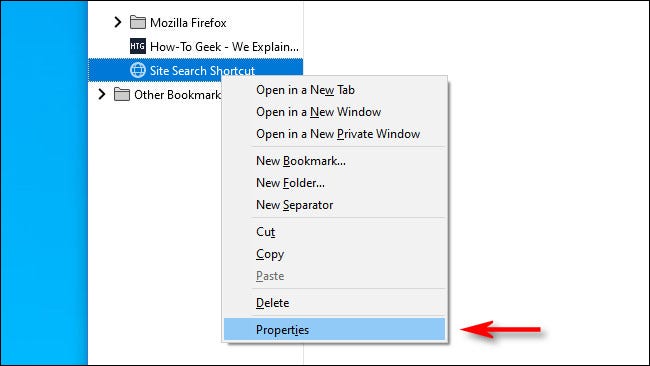
Task: Click the Mozilla Firefox folder icon
Action: [x=138, y=22]
